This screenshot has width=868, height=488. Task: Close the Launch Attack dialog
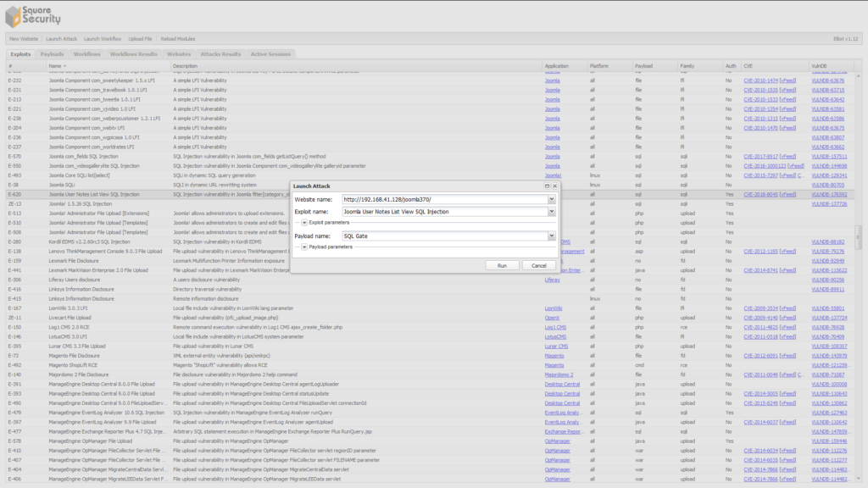554,186
